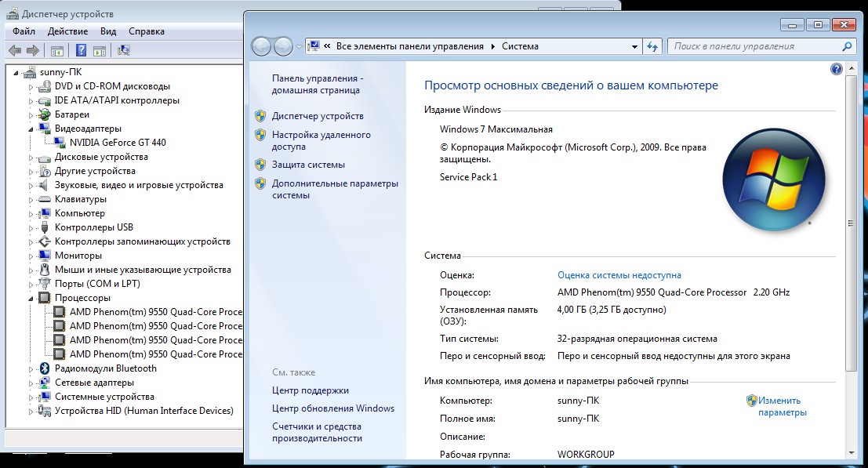Viewport: 868px width, 468px height.
Task: Click Back button in System window
Action: tap(261, 46)
